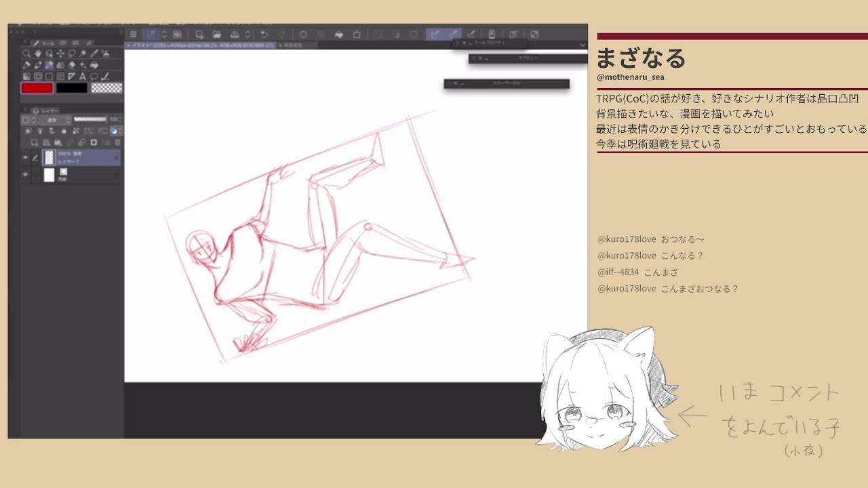Screen dimensions: 868x488
Task: Select the Zoom magnifier tool
Action: pyautogui.click(x=26, y=54)
